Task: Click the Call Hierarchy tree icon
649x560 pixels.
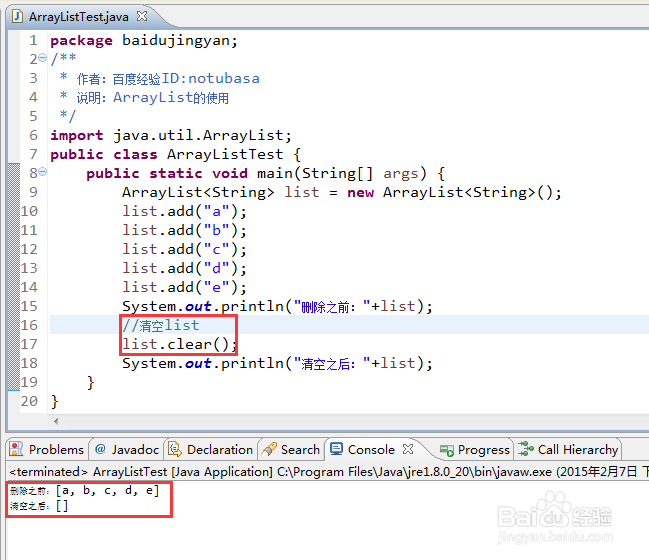Action: [x=525, y=449]
